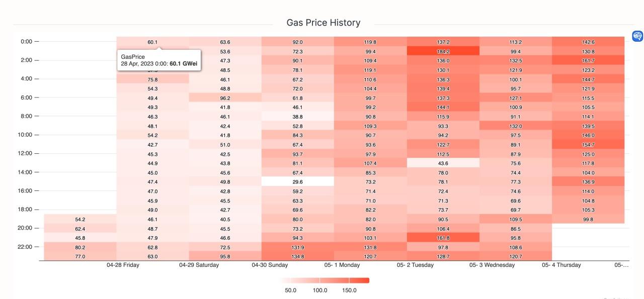
Task: Click the 154.7 cell on Thursday
Action: [588, 144]
